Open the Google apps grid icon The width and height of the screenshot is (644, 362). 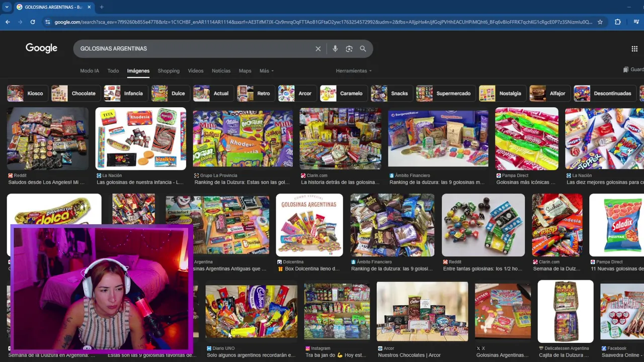(634, 49)
